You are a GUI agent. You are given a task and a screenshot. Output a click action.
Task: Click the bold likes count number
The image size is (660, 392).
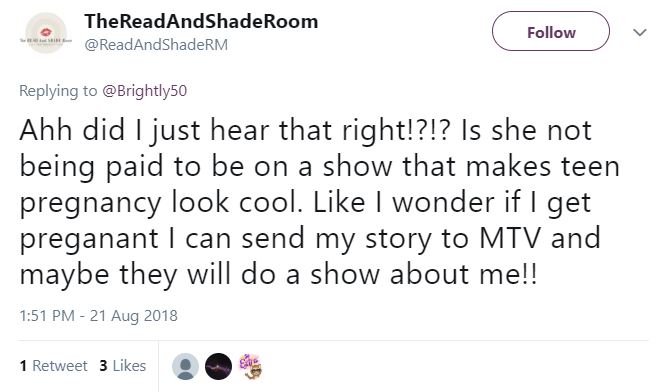tap(103, 365)
